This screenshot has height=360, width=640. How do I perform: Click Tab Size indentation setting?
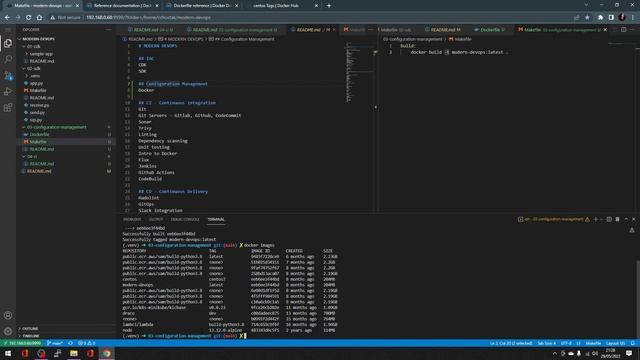click(x=547, y=343)
